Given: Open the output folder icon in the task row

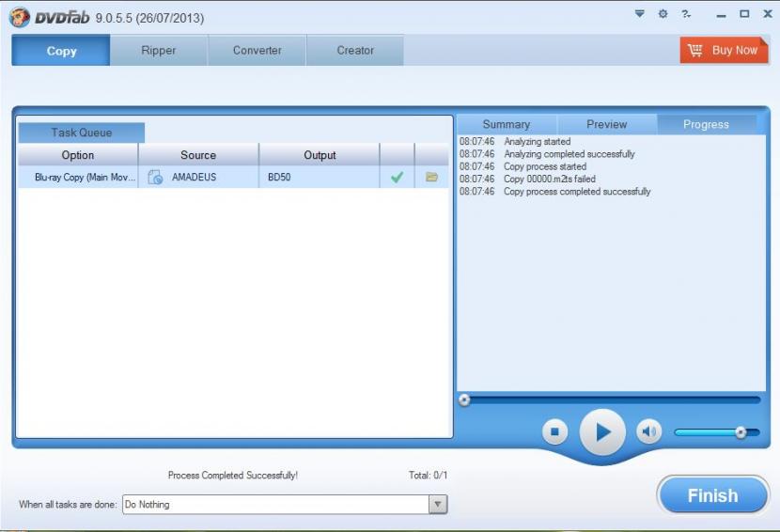Looking at the screenshot, I should click(x=431, y=177).
